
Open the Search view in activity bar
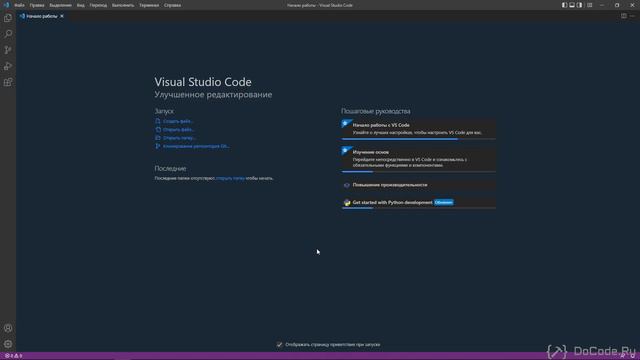tap(8, 34)
